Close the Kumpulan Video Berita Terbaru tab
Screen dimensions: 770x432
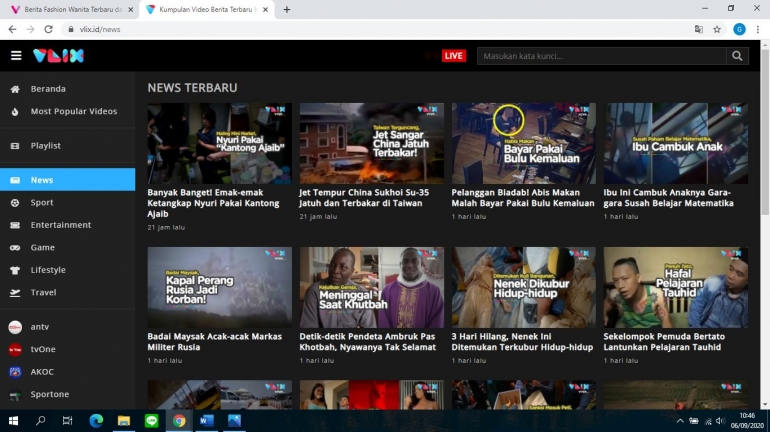[266, 9]
